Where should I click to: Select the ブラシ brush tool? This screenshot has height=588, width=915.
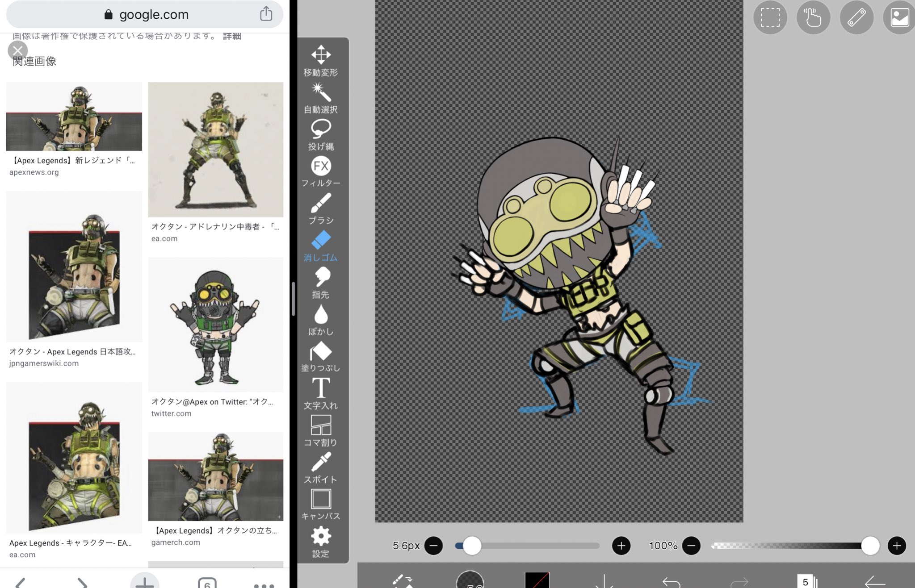click(x=321, y=209)
